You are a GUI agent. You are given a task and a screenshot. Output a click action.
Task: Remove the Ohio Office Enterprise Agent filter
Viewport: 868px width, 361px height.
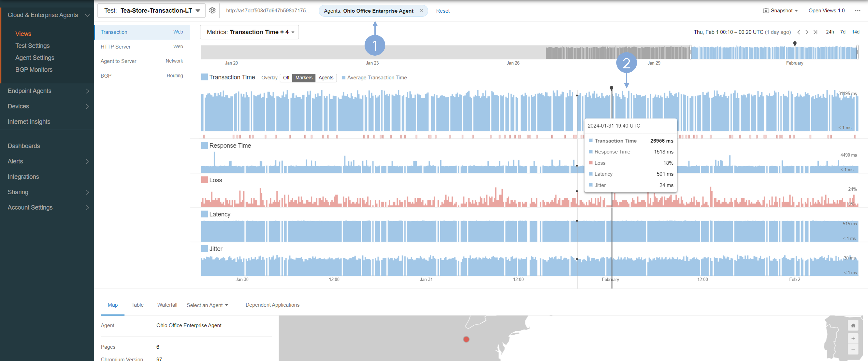tap(421, 11)
